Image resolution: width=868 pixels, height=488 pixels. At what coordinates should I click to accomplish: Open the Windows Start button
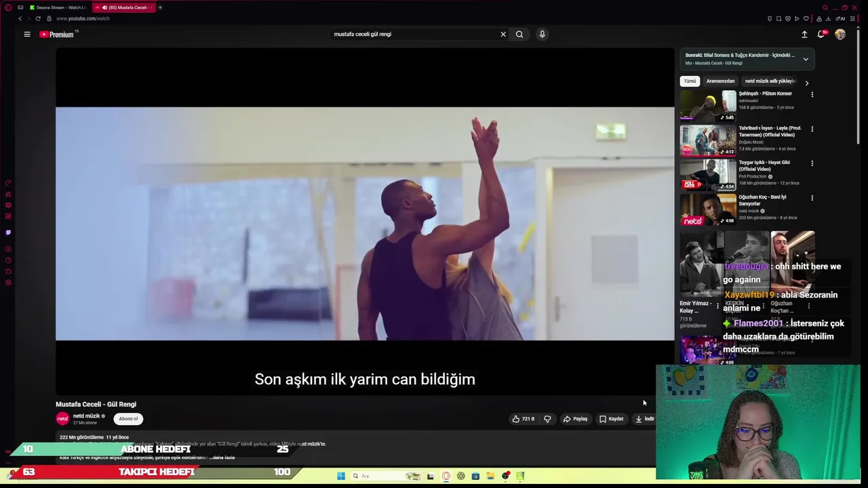coord(341,476)
